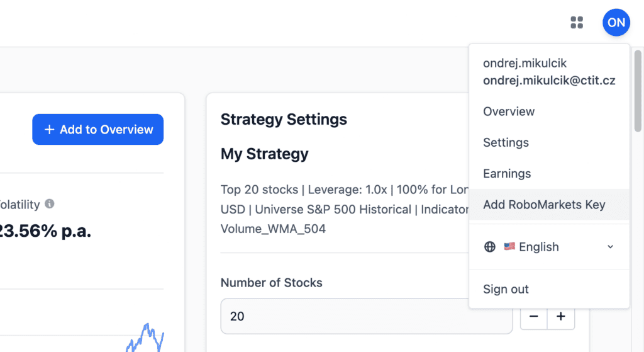
Task: Click the globe language icon
Action: (x=490, y=247)
